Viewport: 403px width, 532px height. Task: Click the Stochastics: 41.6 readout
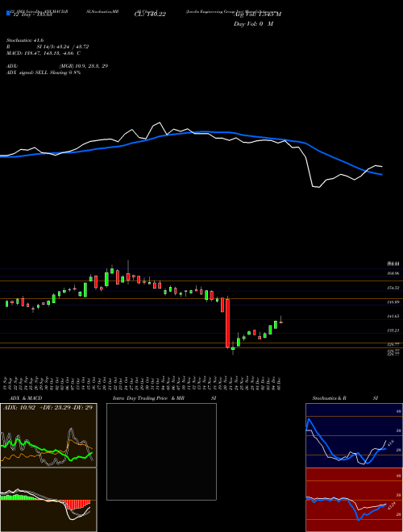coord(25,40)
